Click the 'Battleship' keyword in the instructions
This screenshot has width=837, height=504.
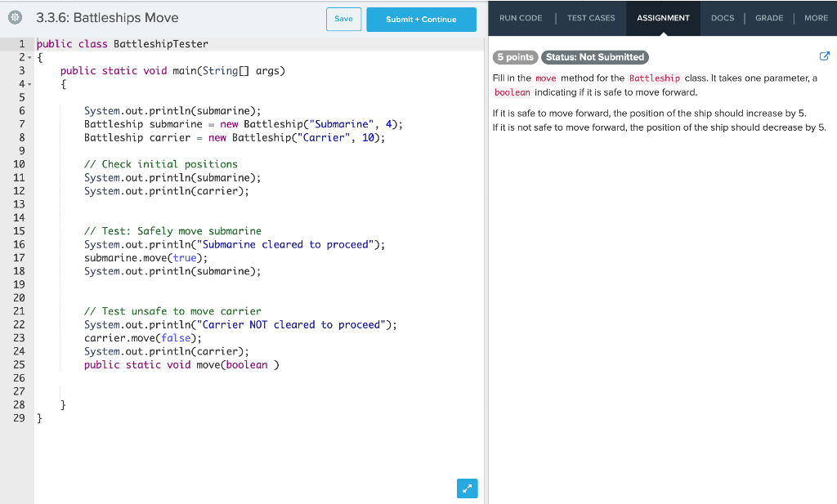pyautogui.click(x=655, y=78)
